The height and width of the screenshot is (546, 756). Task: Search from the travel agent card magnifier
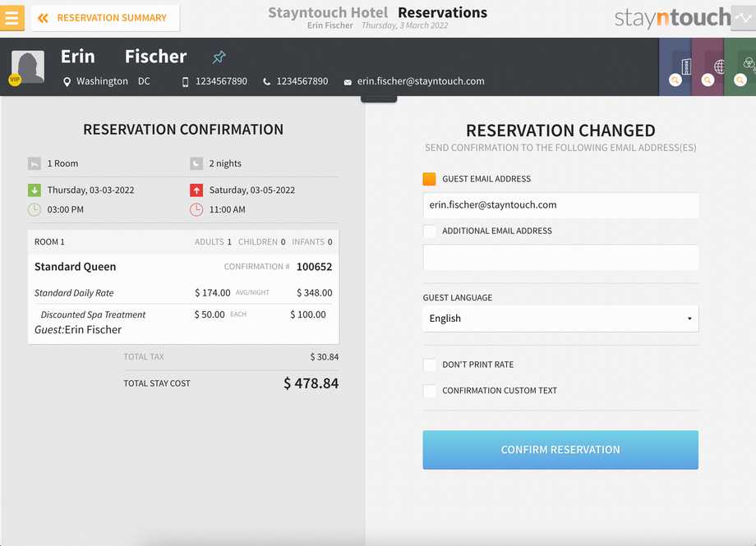point(708,80)
